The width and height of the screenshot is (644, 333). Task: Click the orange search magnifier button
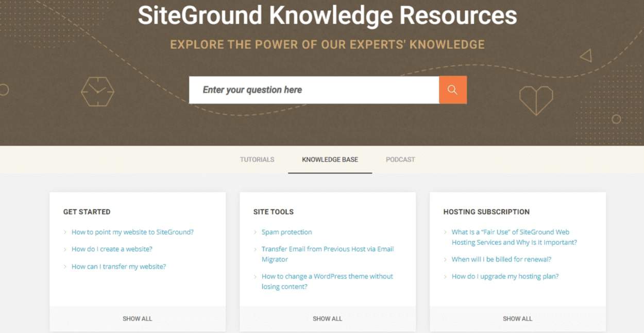pyautogui.click(x=452, y=90)
